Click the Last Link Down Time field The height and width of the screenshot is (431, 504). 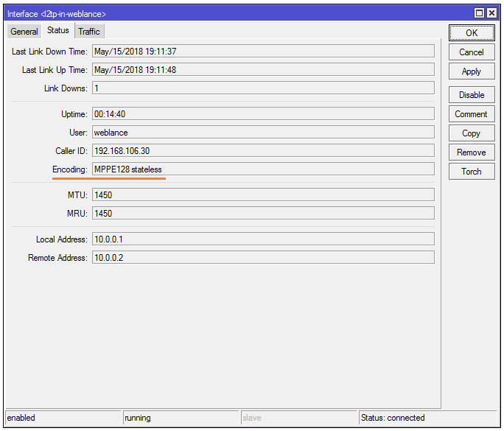click(x=263, y=51)
